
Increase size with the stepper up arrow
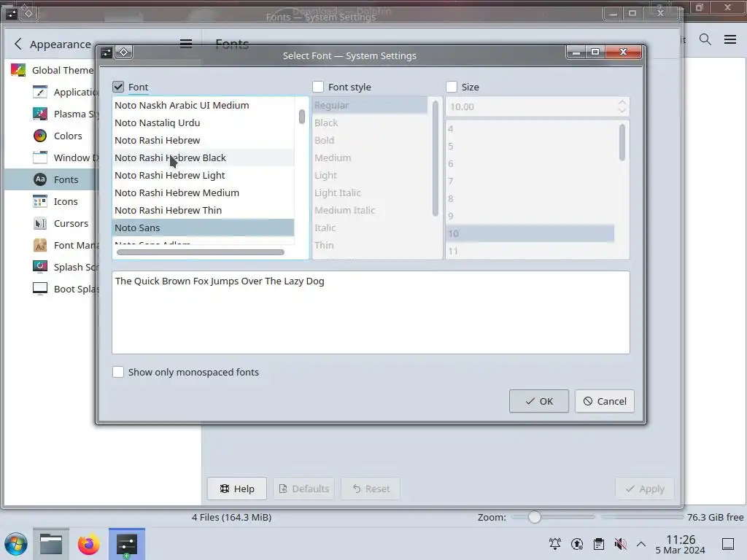coord(622,102)
